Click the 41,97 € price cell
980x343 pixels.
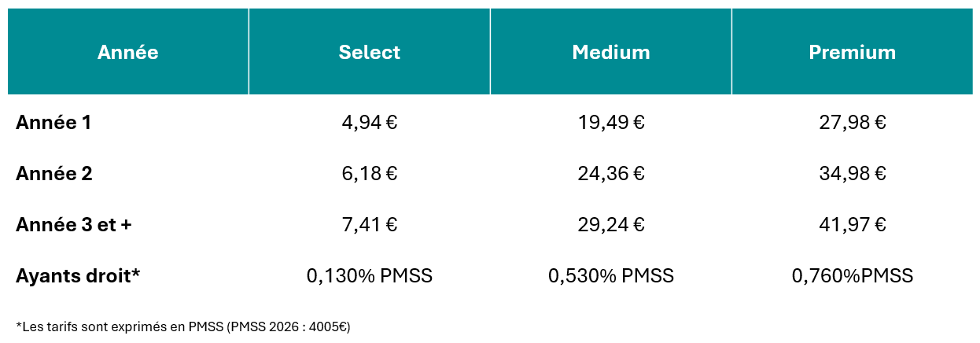[853, 225]
